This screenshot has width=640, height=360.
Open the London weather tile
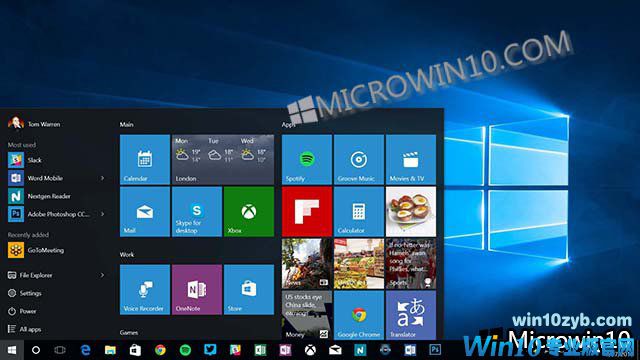pos(223,160)
